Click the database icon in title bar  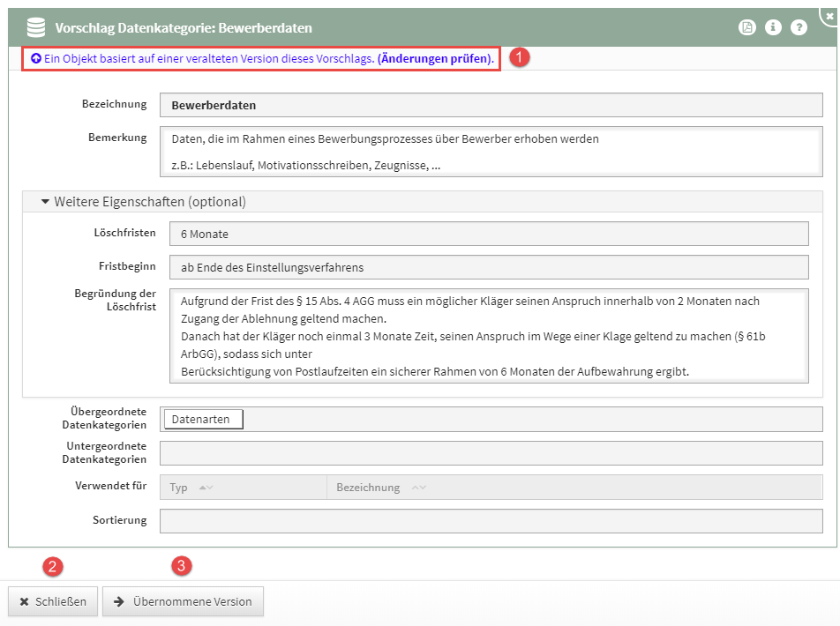point(36,27)
